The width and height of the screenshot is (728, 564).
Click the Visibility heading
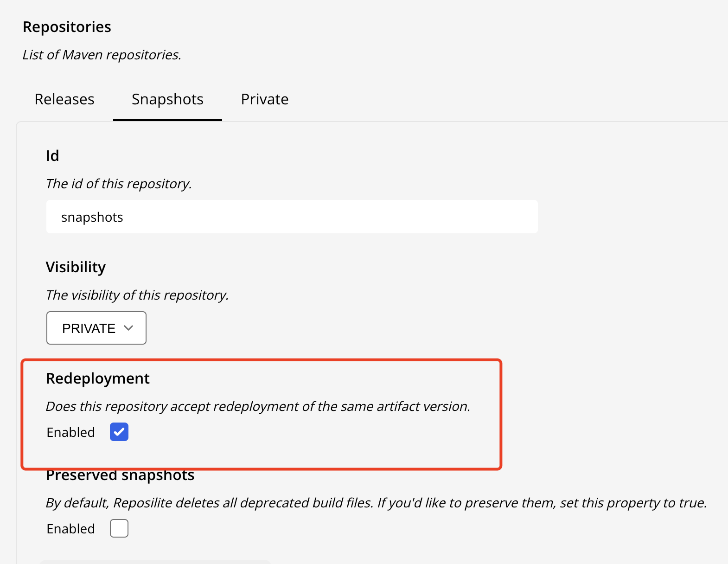[x=76, y=267]
